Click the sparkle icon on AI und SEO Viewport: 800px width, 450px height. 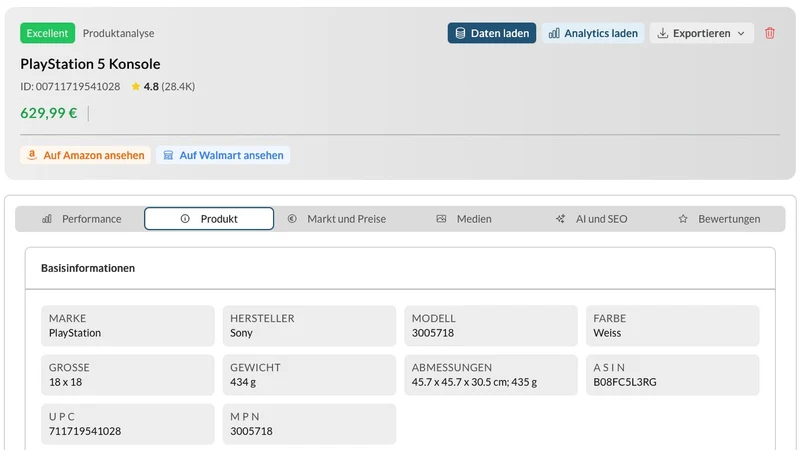coord(560,219)
